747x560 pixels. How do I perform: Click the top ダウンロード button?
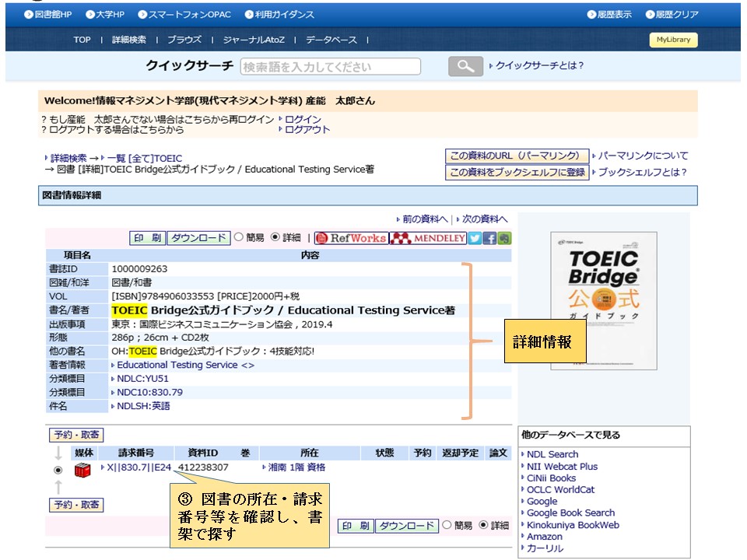[x=198, y=238]
